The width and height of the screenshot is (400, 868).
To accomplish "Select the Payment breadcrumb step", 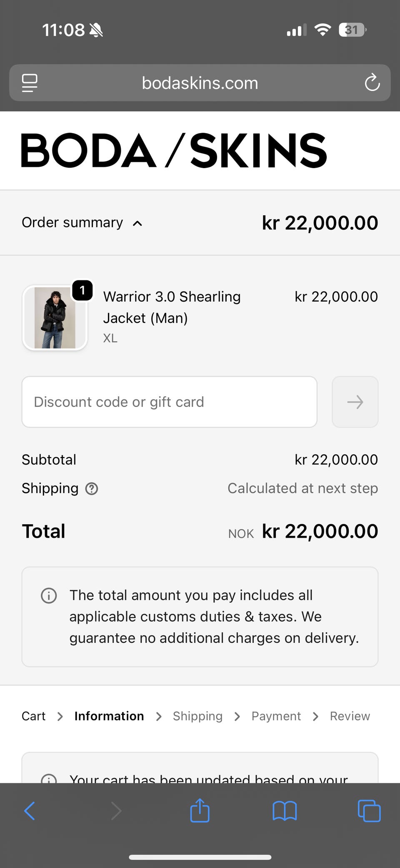I will pyautogui.click(x=276, y=716).
